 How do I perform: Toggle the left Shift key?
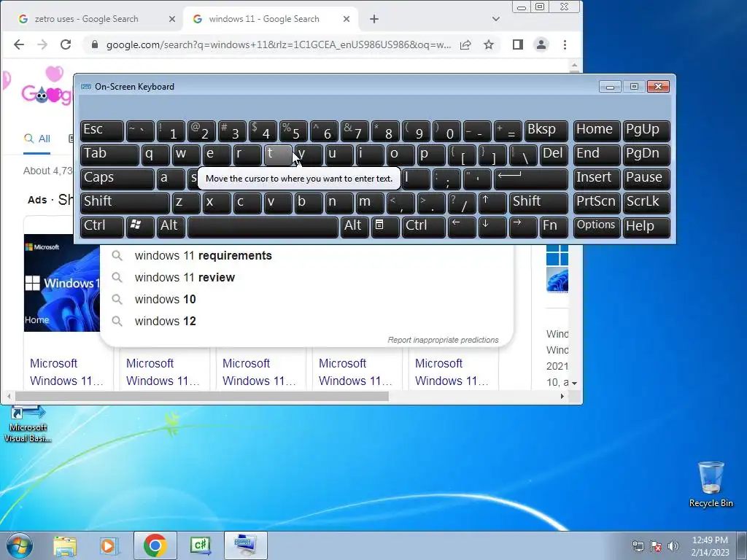click(x=125, y=203)
